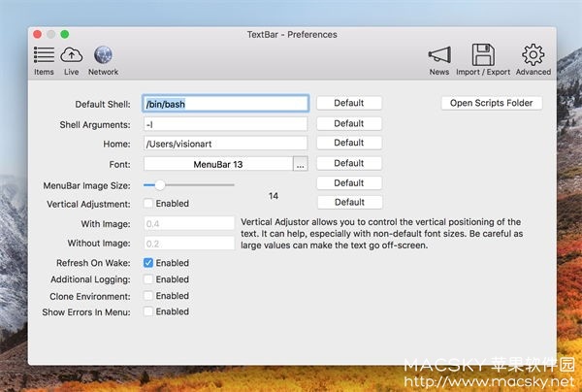Open the Items list pane
Screen dimensions: 582x392
(x=44, y=61)
